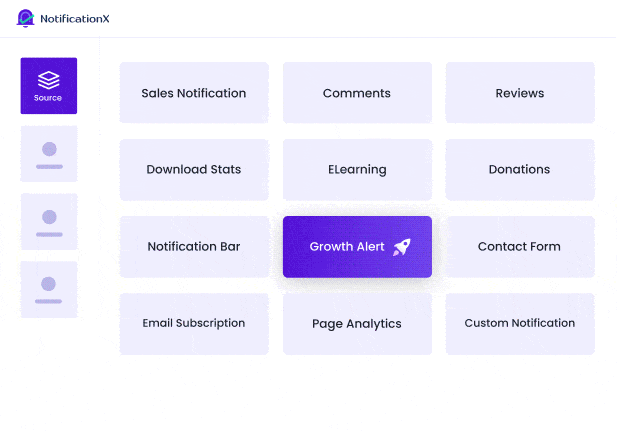The width and height of the screenshot is (617, 431).
Task: Pick the Page Analytics card
Action: point(357,324)
